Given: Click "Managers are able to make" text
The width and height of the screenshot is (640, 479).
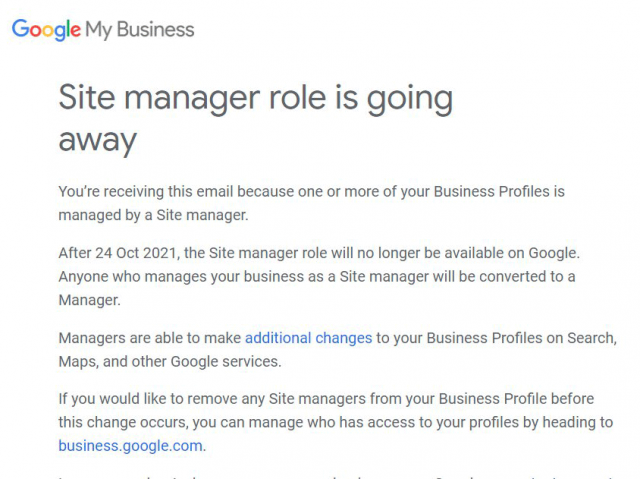Looking at the screenshot, I should pos(149,338).
